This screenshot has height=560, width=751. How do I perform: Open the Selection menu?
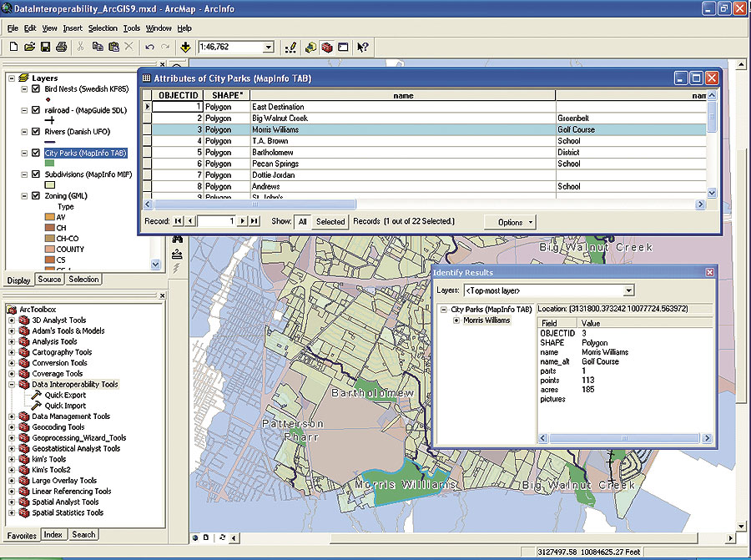coord(103,28)
